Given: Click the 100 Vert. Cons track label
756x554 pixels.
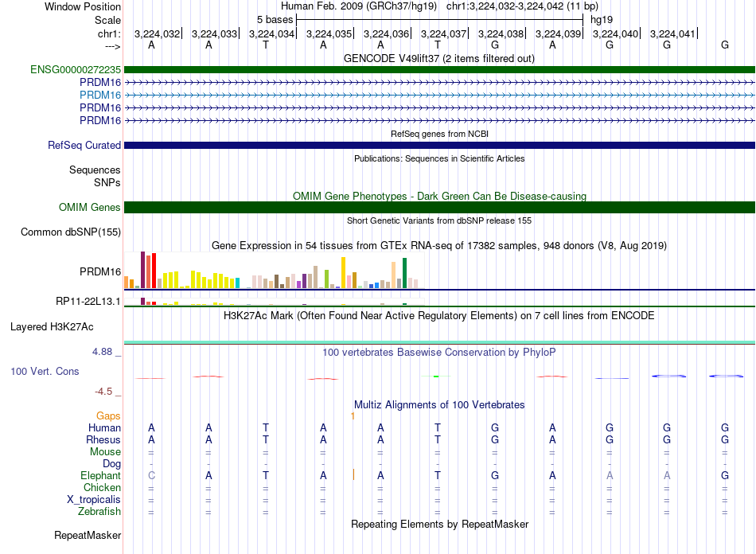Looking at the screenshot, I should [45, 371].
